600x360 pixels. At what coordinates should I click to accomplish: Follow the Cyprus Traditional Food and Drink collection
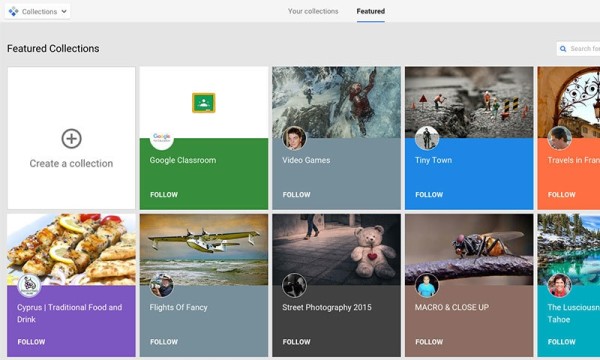coord(31,342)
